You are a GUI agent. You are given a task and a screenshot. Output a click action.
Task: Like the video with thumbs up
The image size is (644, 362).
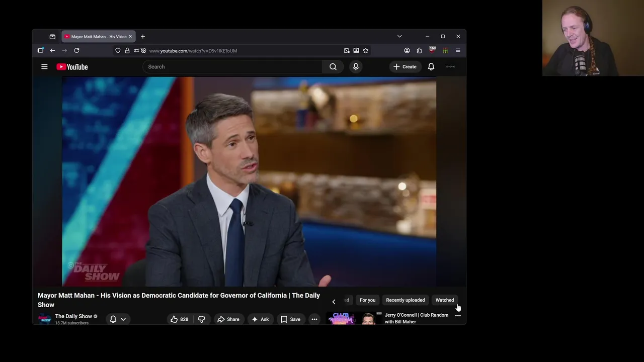pyautogui.click(x=180, y=319)
